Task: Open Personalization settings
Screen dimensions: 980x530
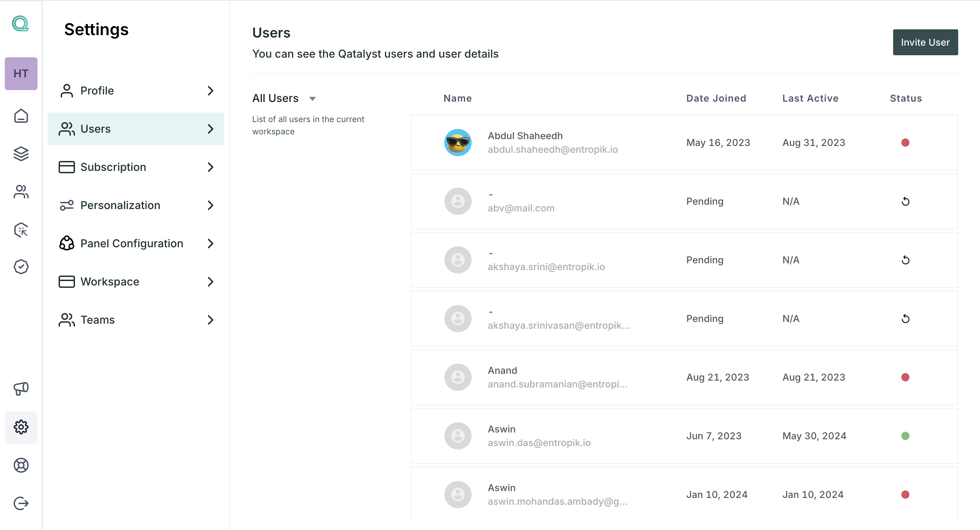Action: [136, 205]
